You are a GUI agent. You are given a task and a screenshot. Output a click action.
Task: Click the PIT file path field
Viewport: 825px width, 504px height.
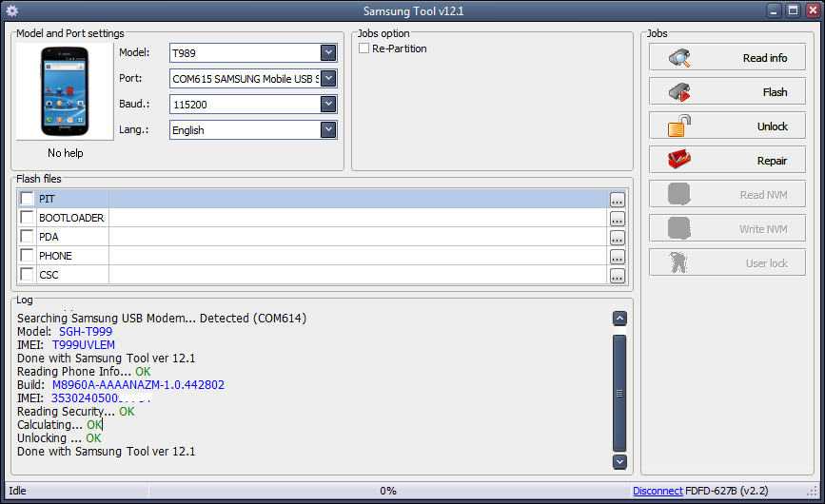click(358, 199)
